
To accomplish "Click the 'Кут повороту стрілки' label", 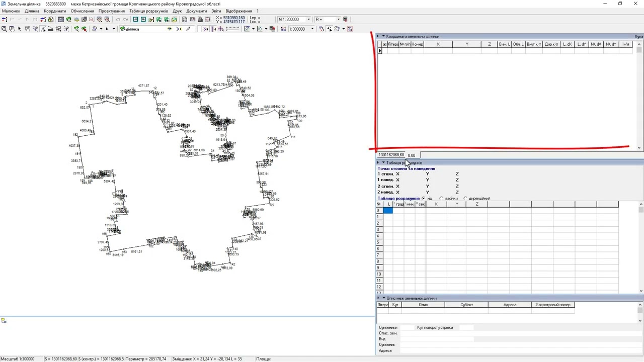I will coord(435,327).
